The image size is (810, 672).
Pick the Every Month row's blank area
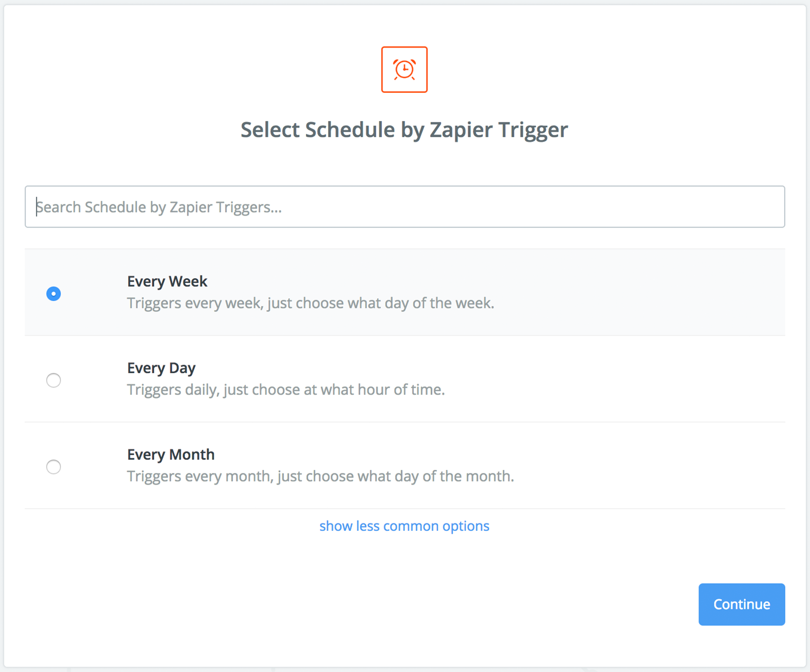627,465
